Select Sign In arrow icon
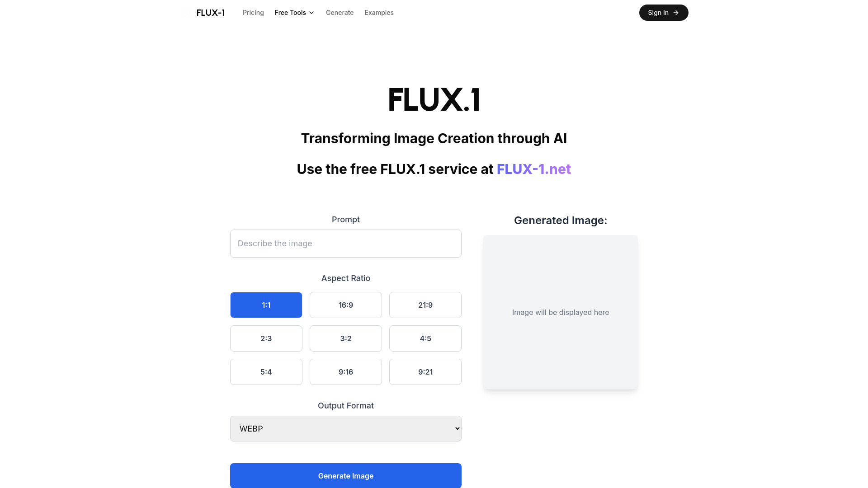Image resolution: width=868 pixels, height=488 pixels. point(677,13)
